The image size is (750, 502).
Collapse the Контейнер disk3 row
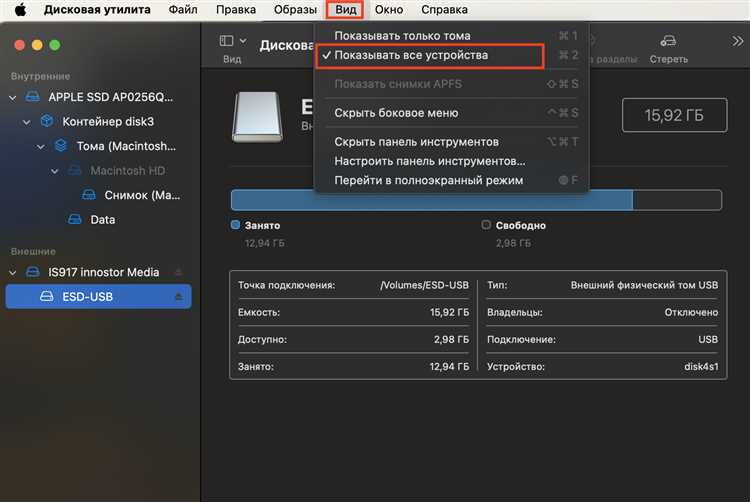click(27, 122)
